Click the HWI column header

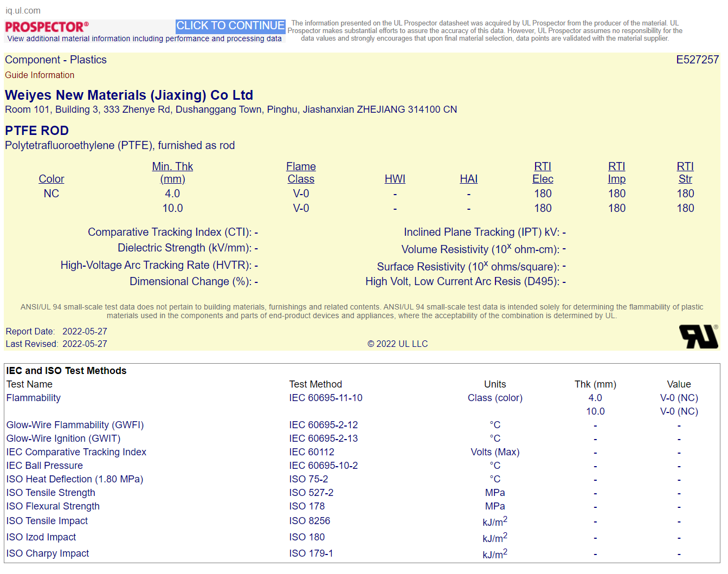395,179
